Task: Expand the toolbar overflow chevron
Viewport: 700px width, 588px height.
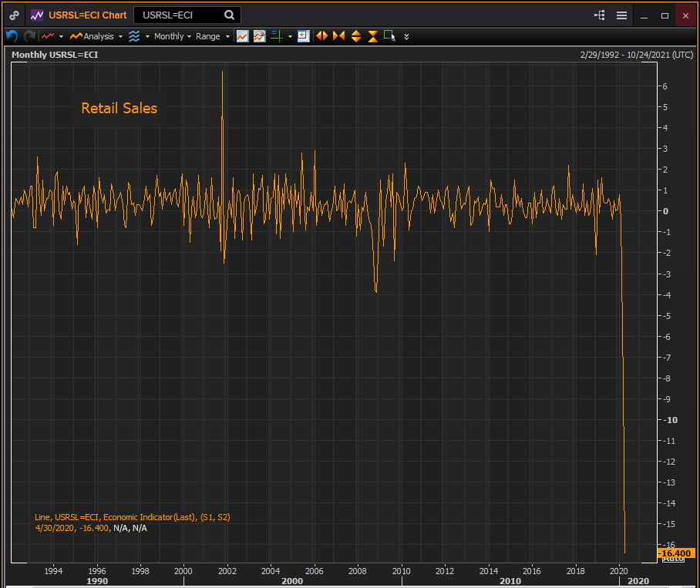Action: [x=406, y=36]
